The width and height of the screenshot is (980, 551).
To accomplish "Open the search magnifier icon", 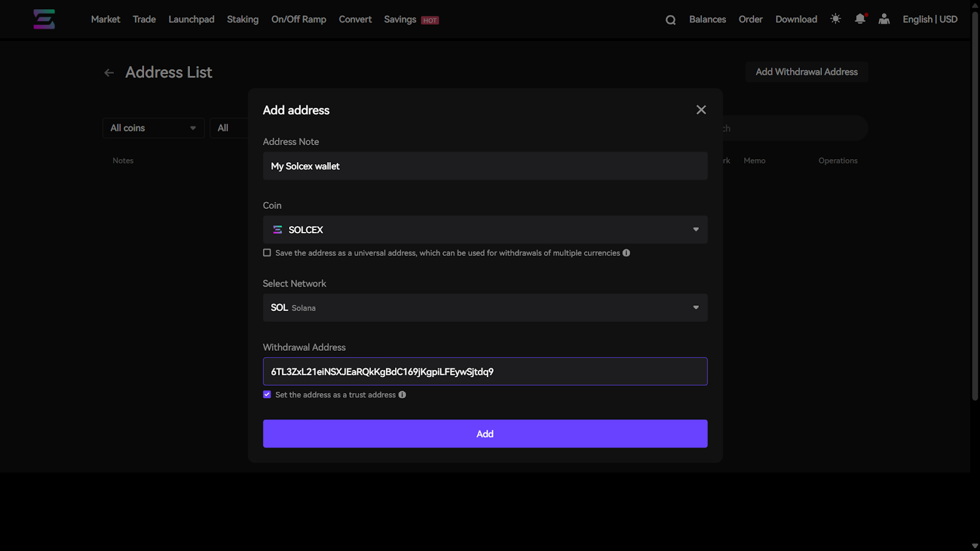I will click(671, 20).
